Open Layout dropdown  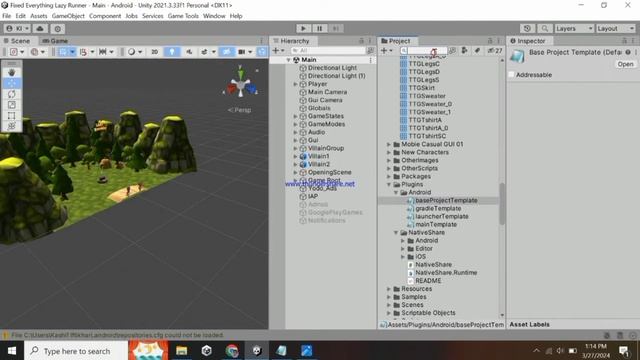click(x=616, y=29)
